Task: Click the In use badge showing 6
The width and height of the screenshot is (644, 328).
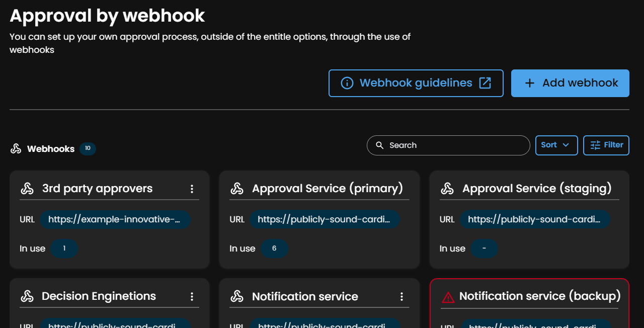Action: click(274, 249)
